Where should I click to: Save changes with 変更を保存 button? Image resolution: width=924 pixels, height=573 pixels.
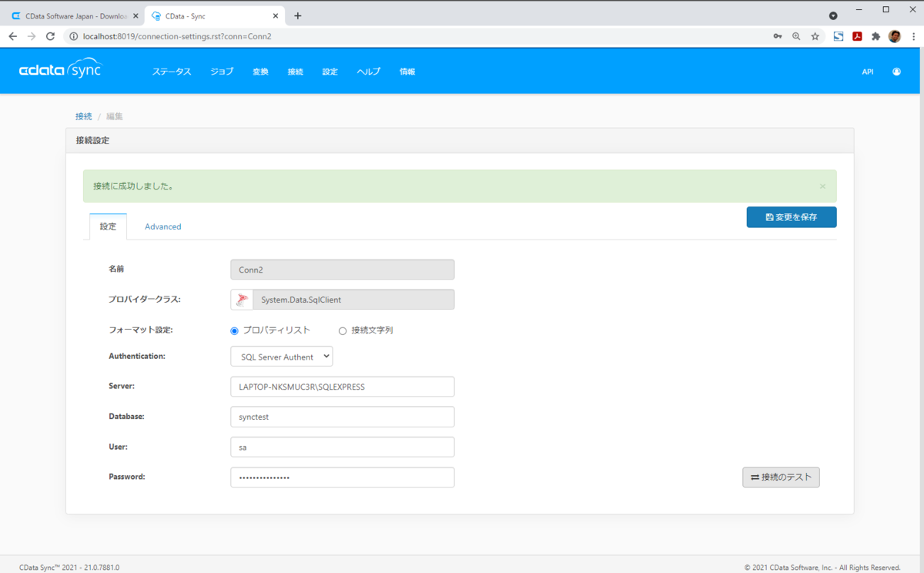pyautogui.click(x=792, y=217)
